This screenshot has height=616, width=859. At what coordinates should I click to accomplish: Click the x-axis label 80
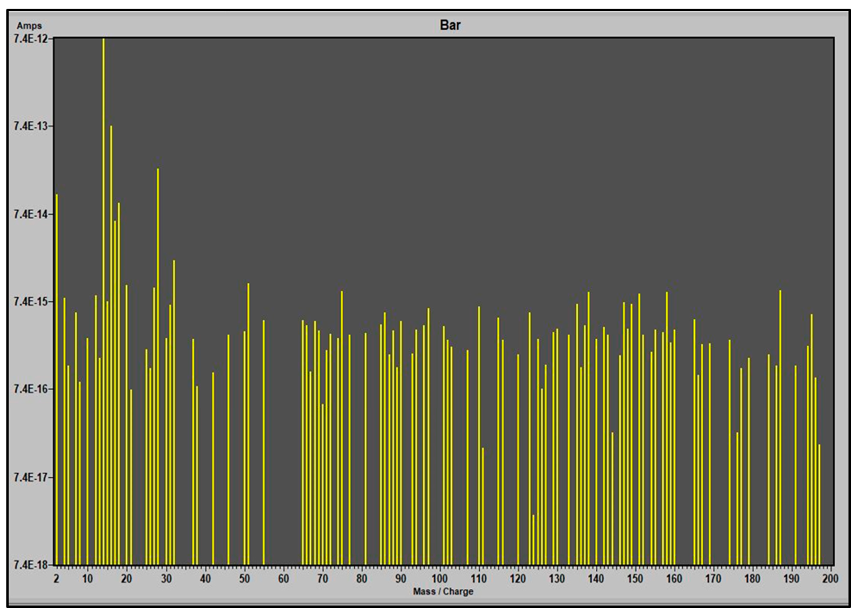[362, 579]
